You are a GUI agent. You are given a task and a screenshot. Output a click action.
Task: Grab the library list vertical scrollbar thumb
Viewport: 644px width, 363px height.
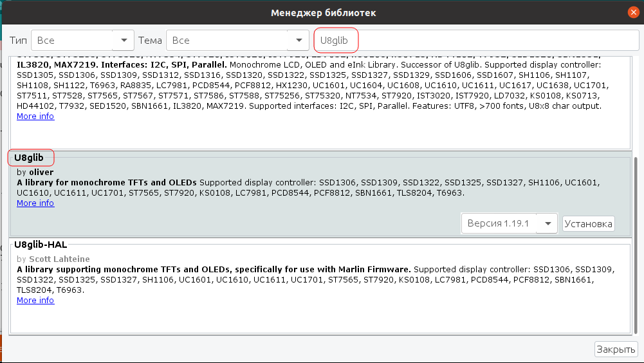(x=638, y=245)
